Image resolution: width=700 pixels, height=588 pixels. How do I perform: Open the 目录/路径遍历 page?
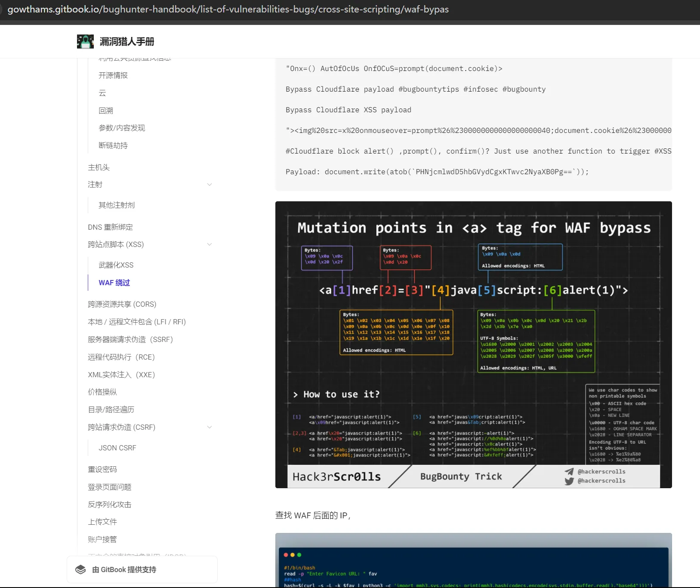(x=111, y=409)
